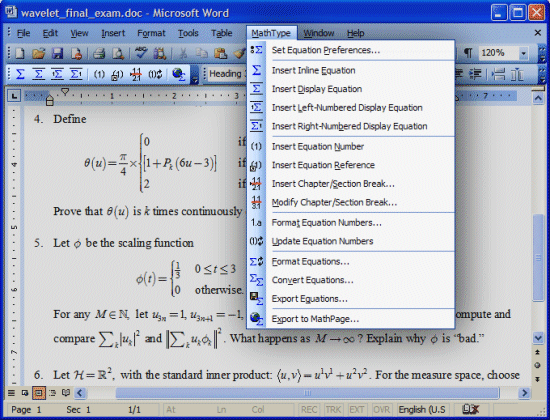550x420 pixels.
Task: Choose Insert Inline Equation menu entry
Action: pyautogui.click(x=351, y=71)
